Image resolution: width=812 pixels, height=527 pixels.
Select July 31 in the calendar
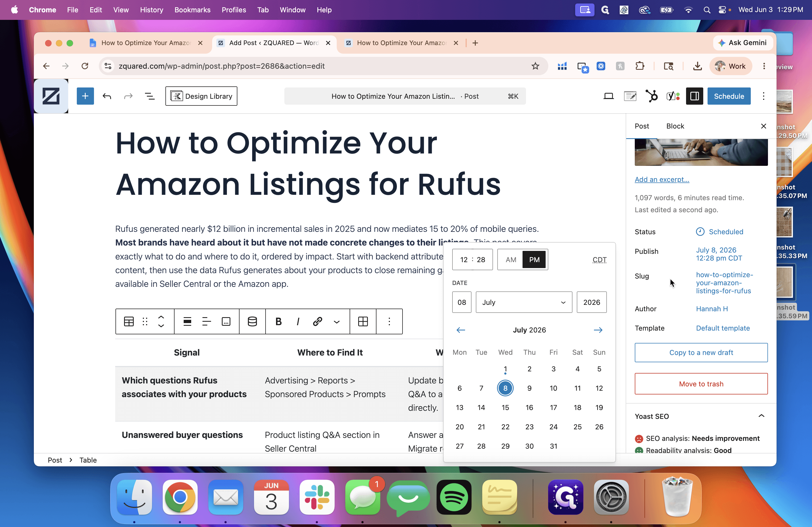[x=553, y=446]
